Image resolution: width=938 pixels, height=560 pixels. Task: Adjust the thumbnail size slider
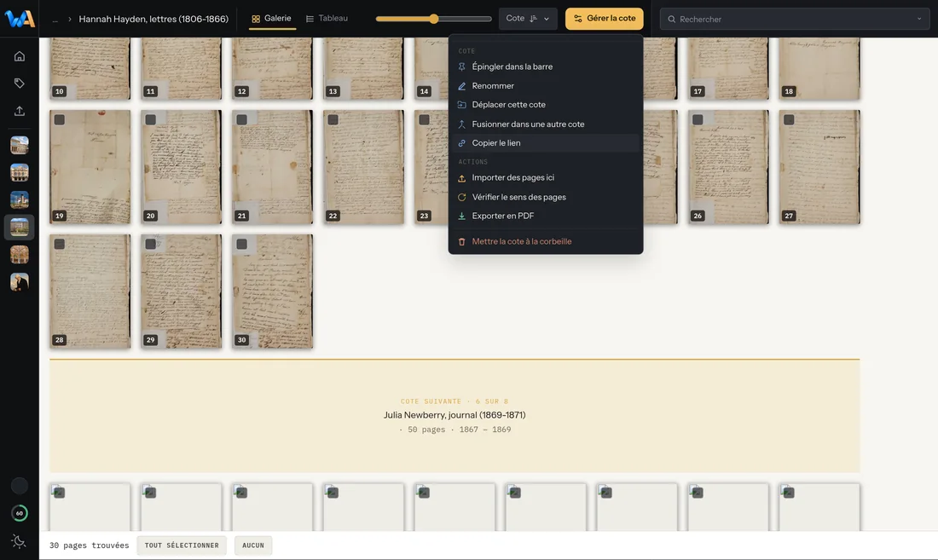point(434,19)
